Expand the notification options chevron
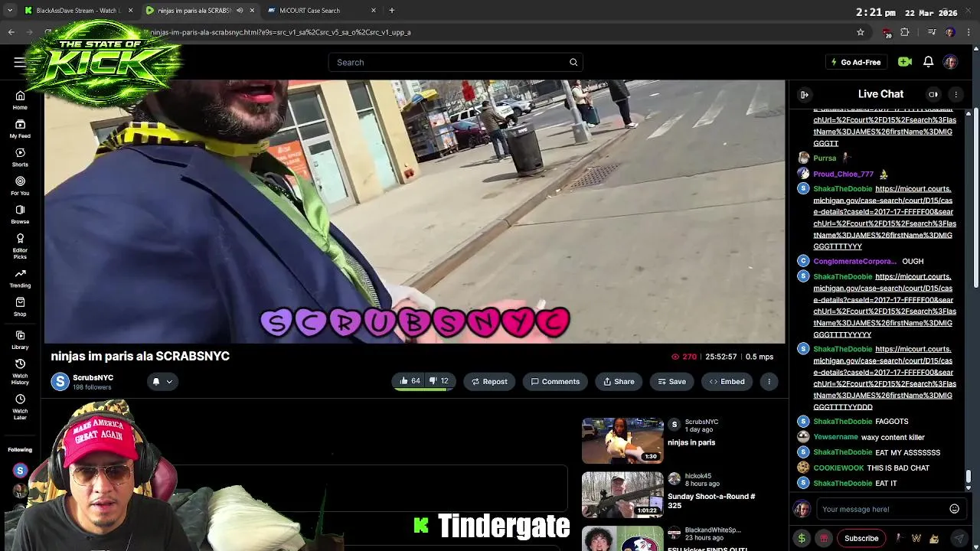 coord(169,381)
